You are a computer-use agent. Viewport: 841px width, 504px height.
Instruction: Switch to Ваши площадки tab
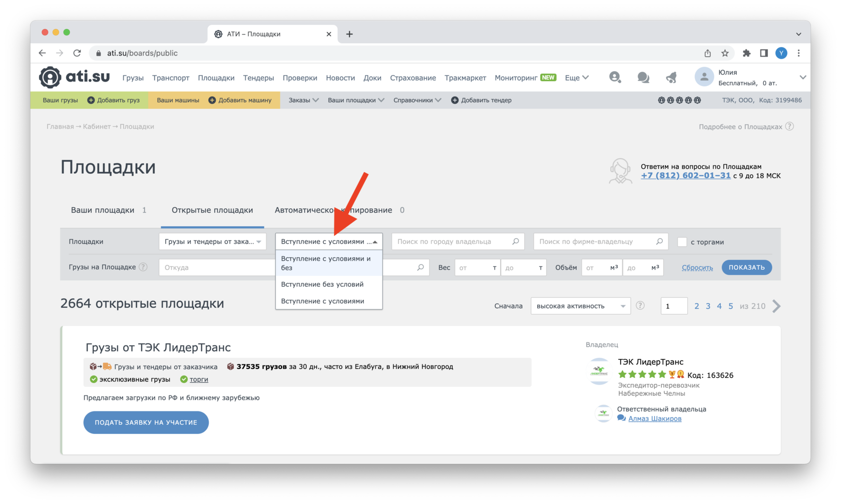click(x=103, y=210)
